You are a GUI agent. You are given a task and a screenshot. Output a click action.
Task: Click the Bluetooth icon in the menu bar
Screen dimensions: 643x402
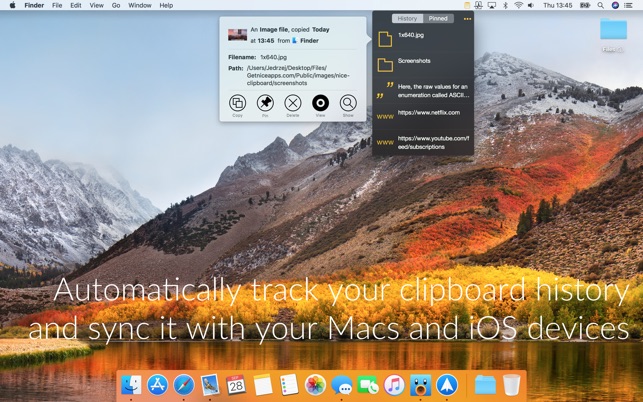(505, 5)
